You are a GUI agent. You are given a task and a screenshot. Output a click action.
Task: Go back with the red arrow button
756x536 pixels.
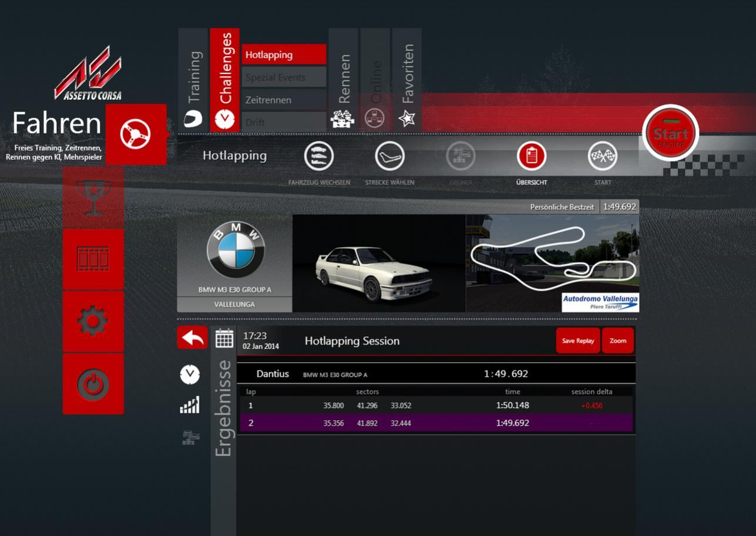tap(193, 338)
